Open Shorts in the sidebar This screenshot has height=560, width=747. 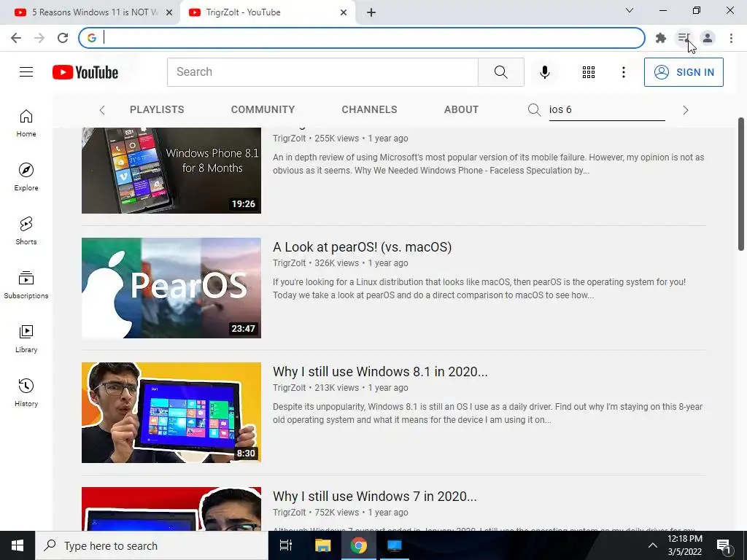(26, 230)
